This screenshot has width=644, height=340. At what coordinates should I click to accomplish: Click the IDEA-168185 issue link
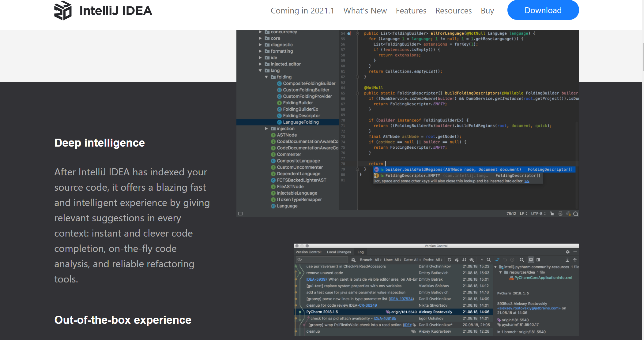point(385,319)
